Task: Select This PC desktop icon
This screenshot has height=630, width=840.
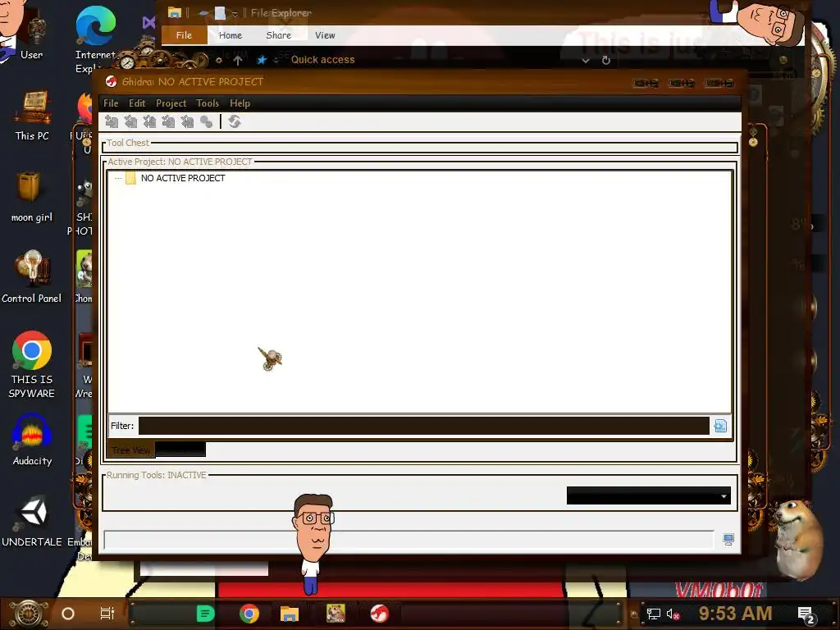Action: [32, 116]
